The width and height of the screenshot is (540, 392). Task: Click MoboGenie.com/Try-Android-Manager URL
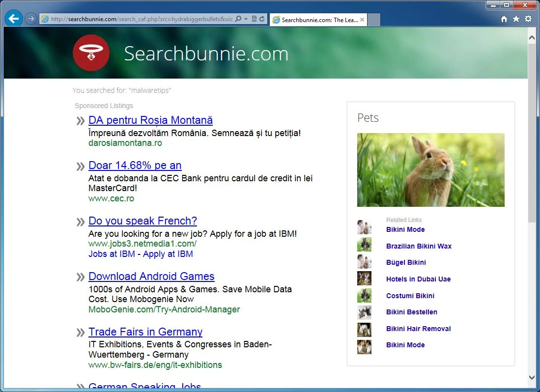pos(164,309)
